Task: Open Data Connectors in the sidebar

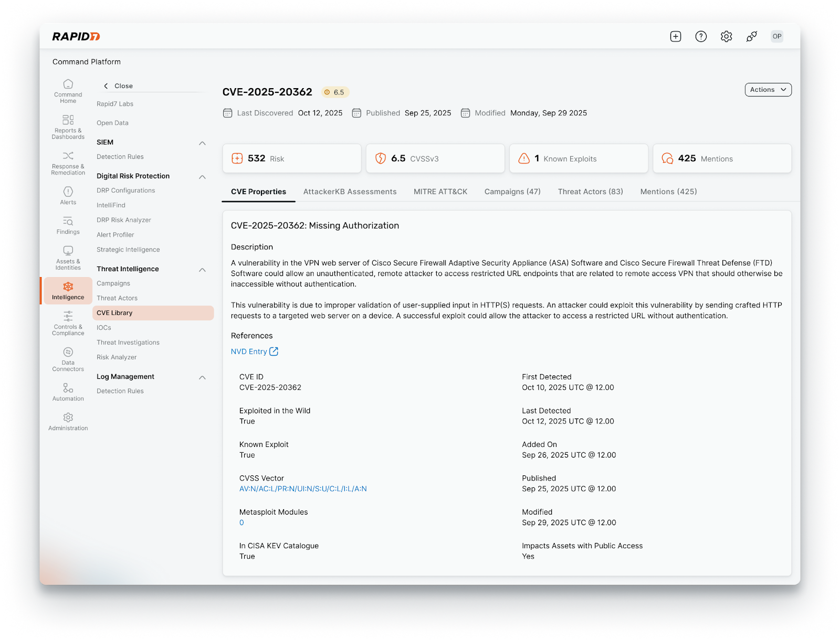Action: pyautogui.click(x=68, y=359)
